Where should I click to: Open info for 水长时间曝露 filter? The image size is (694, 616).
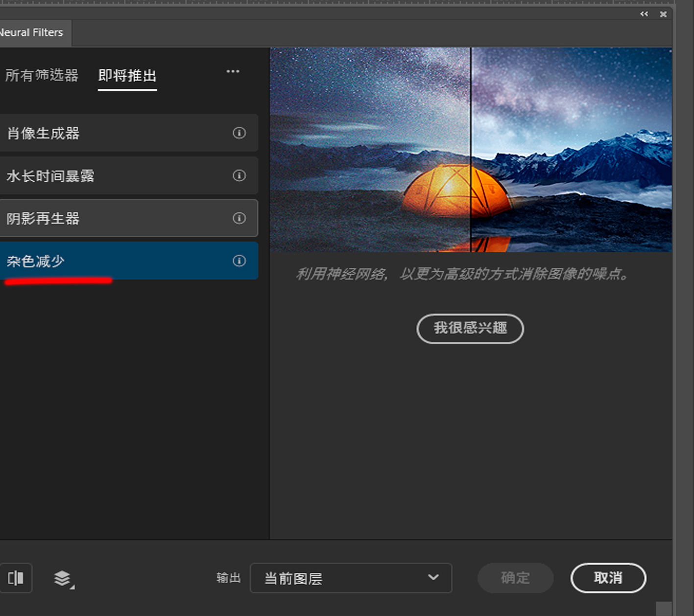tap(239, 175)
